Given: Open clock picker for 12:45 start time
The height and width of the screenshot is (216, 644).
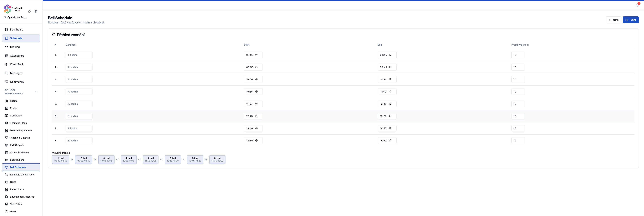Looking at the screenshot, I should (256, 116).
